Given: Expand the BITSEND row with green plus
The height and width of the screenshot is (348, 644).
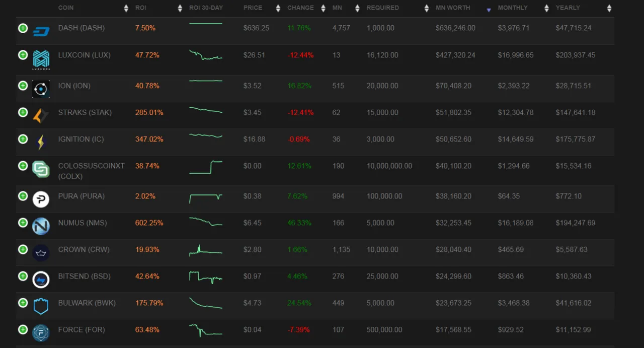Looking at the screenshot, I should (23, 276).
